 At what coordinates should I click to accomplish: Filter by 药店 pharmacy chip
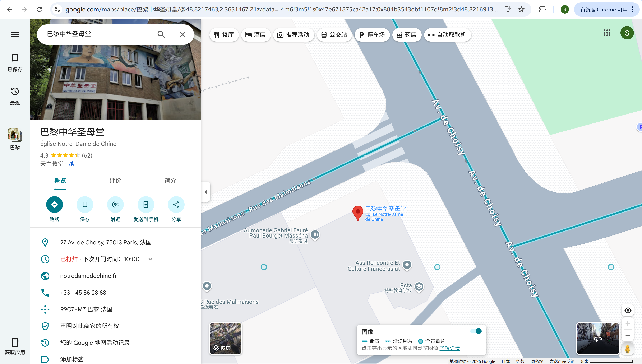(407, 35)
